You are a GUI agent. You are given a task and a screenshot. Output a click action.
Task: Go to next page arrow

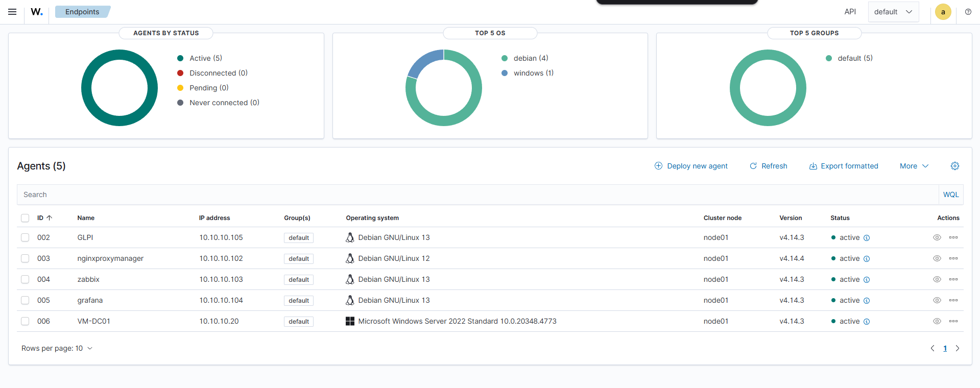coord(958,348)
